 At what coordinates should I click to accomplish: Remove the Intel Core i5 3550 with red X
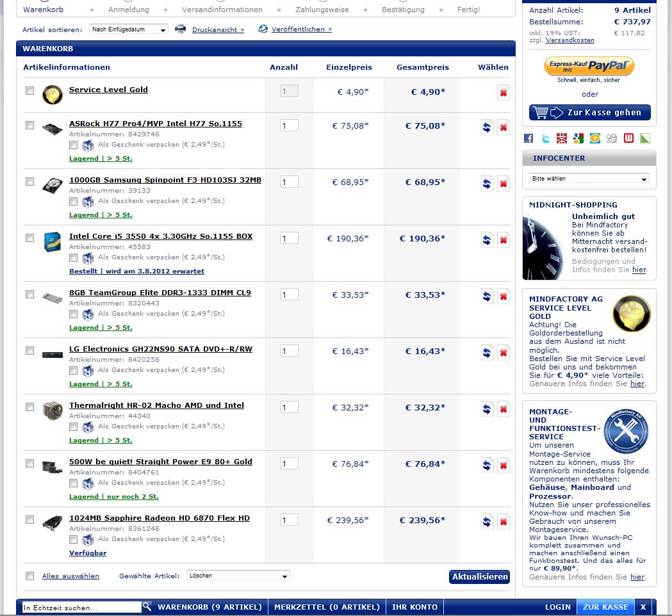503,240
